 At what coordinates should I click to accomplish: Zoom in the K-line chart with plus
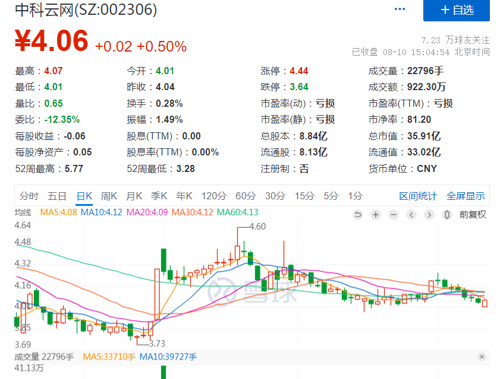376,215
